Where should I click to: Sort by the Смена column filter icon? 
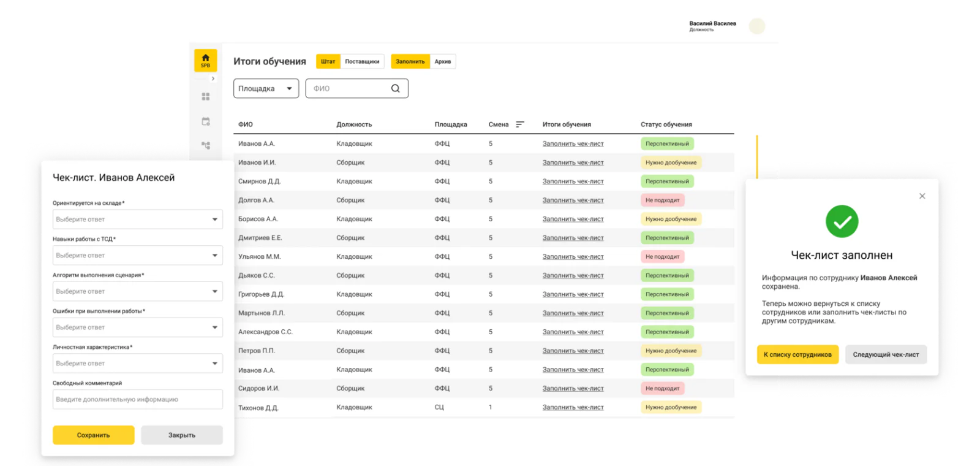520,124
